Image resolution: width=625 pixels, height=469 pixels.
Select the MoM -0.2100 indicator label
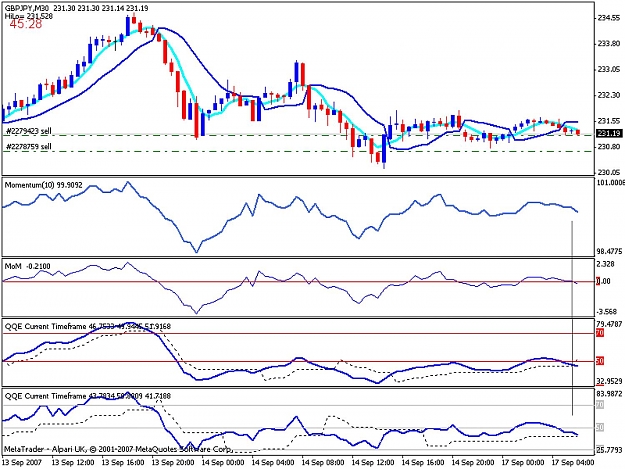28,266
